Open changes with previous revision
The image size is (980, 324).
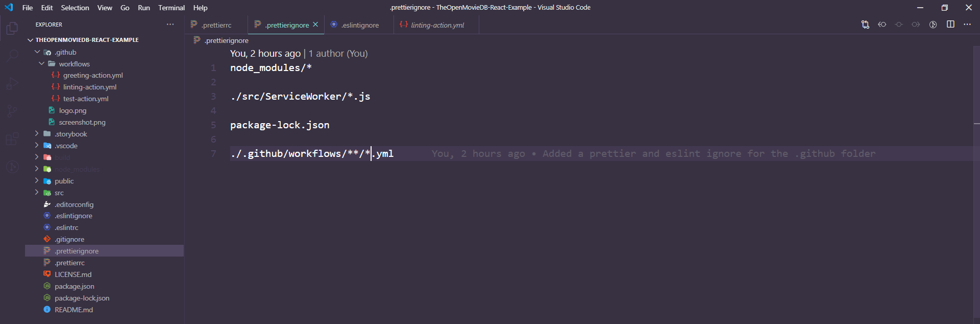[x=882, y=25]
